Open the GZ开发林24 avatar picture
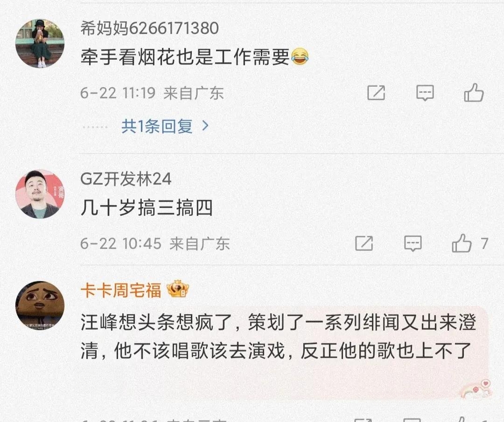 pyautogui.click(x=40, y=194)
